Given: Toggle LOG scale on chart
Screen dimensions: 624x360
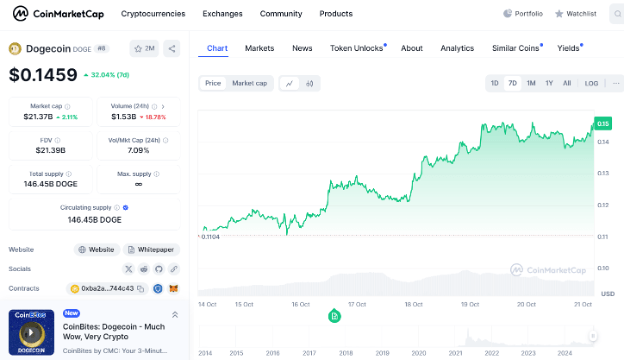Looking at the screenshot, I should (x=591, y=84).
